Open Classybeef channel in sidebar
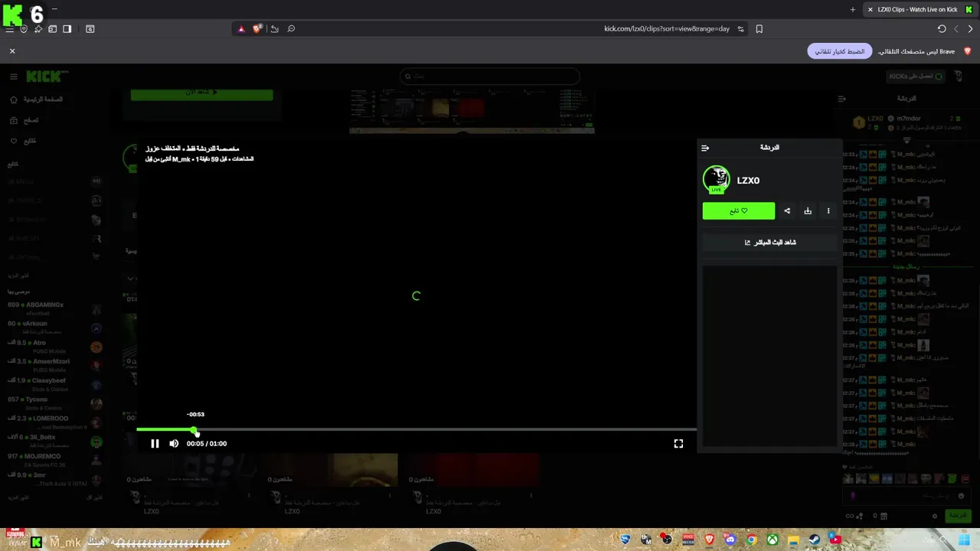Screen dimensions: 980x551 click(x=52, y=384)
